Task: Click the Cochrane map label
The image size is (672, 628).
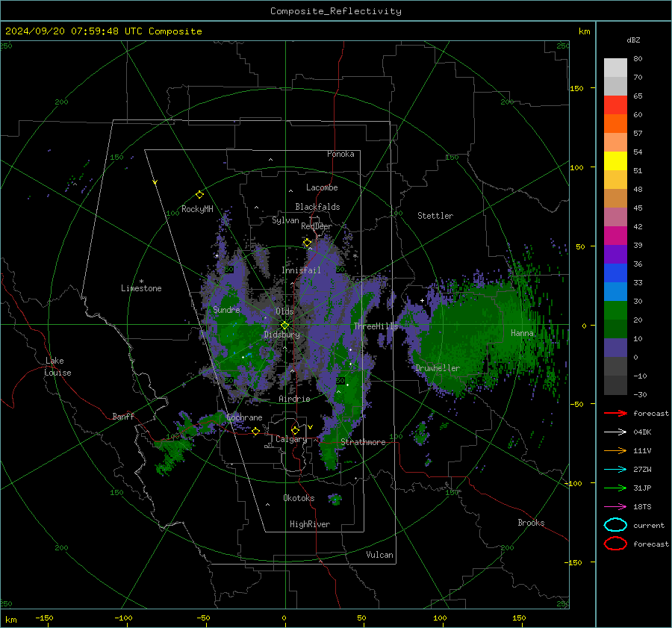Action: [244, 417]
